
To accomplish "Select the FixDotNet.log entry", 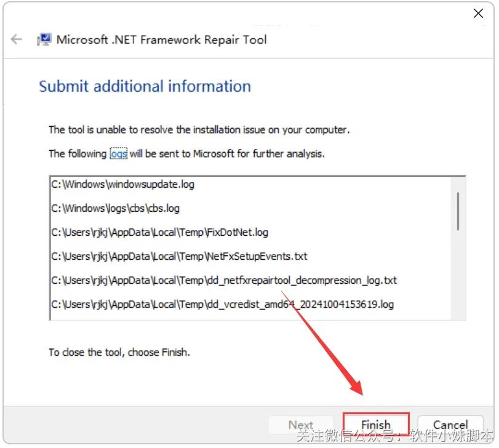I will [159, 232].
